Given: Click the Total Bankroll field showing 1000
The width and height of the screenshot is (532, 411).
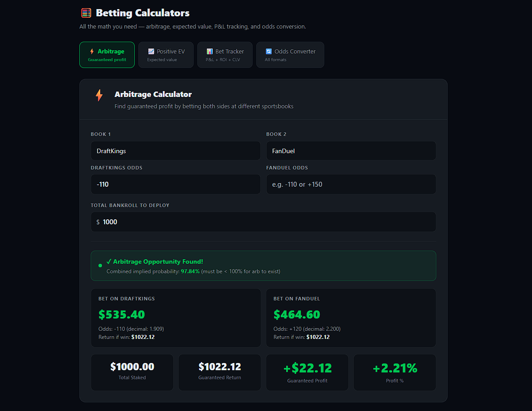Looking at the screenshot, I should point(264,222).
